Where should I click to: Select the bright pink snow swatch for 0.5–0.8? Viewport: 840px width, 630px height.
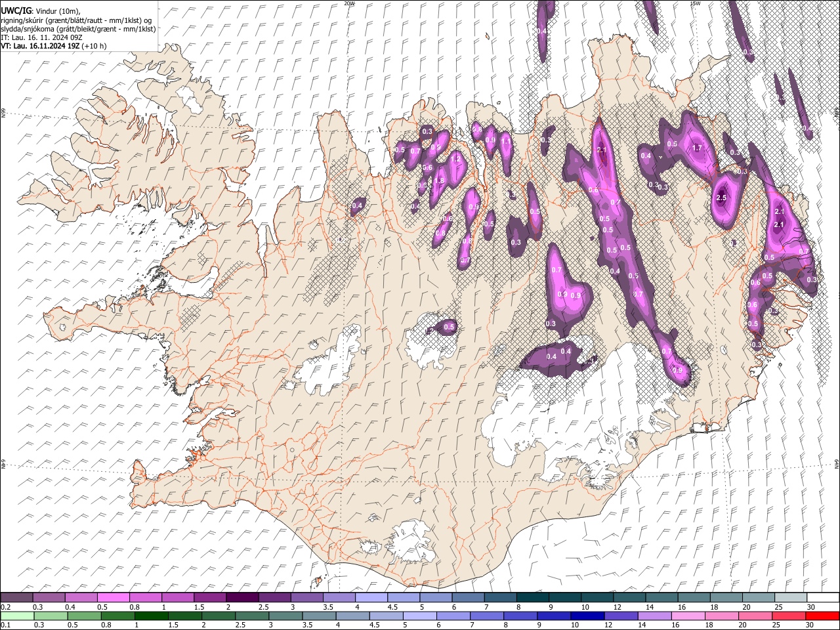[113, 598]
